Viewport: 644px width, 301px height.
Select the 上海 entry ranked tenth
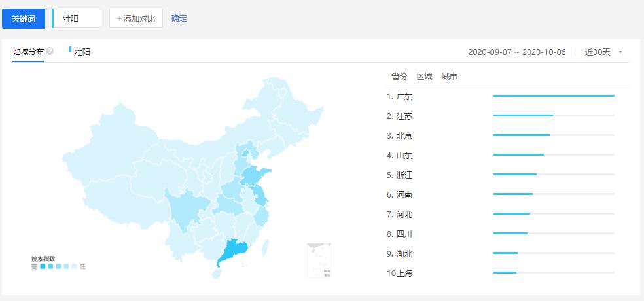click(404, 274)
